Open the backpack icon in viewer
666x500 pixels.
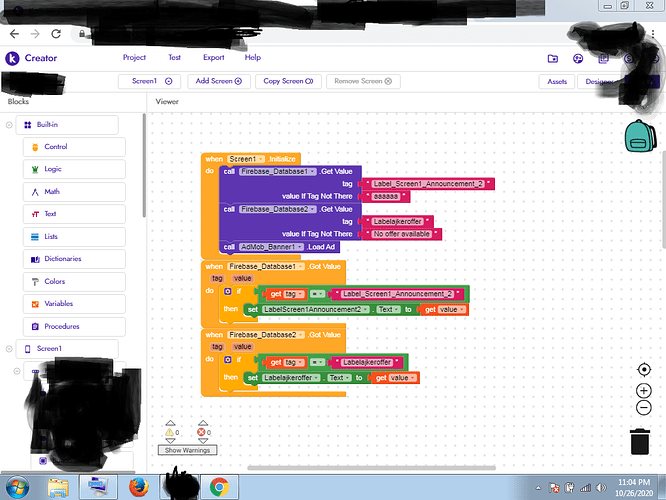pos(640,136)
